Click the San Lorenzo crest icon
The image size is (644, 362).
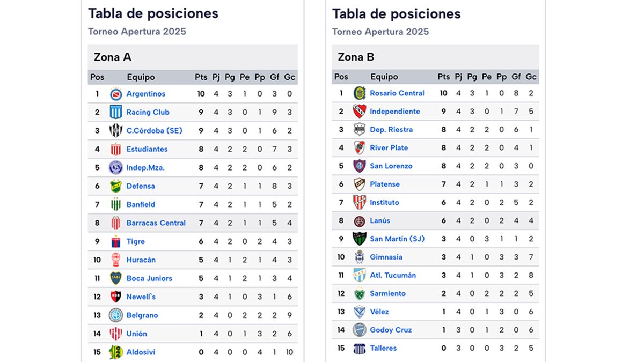click(360, 166)
